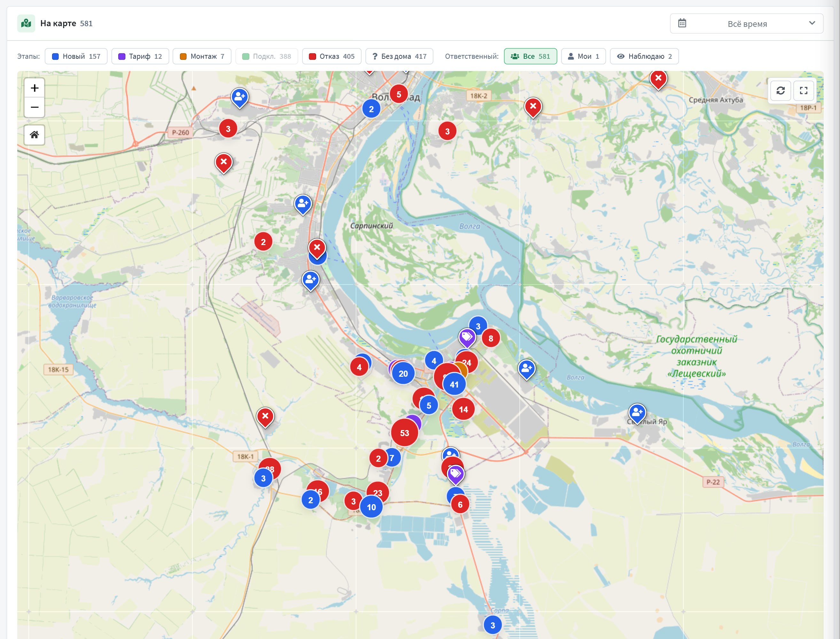Toggle the Без дома 417 filter
This screenshot has height=639, width=840.
coord(400,56)
